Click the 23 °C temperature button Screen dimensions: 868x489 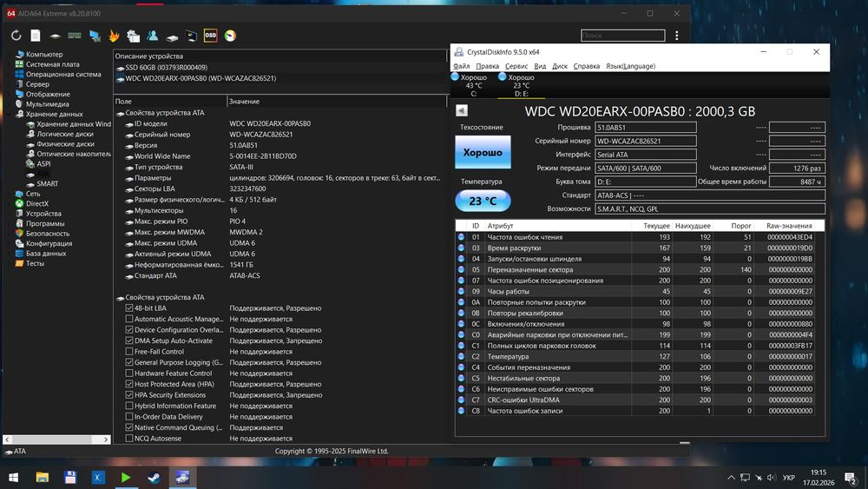point(483,201)
